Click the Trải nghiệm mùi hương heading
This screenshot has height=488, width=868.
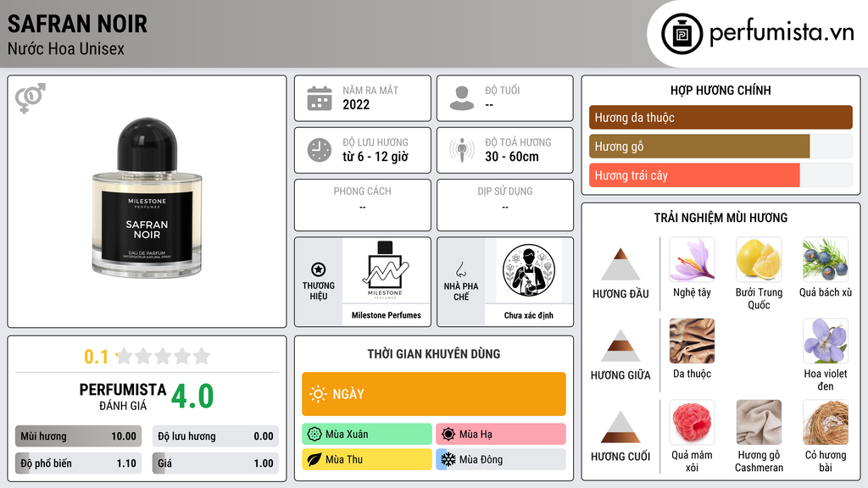[721, 218]
